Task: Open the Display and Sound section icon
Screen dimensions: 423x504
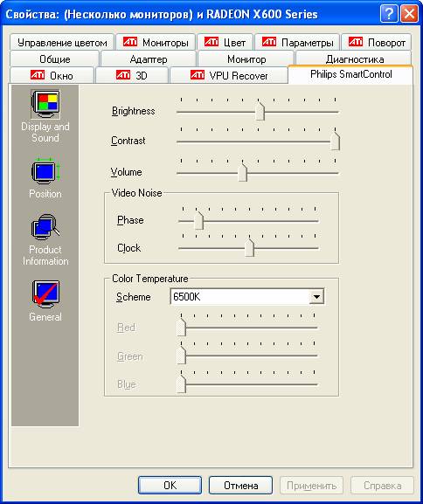Action: [45, 104]
